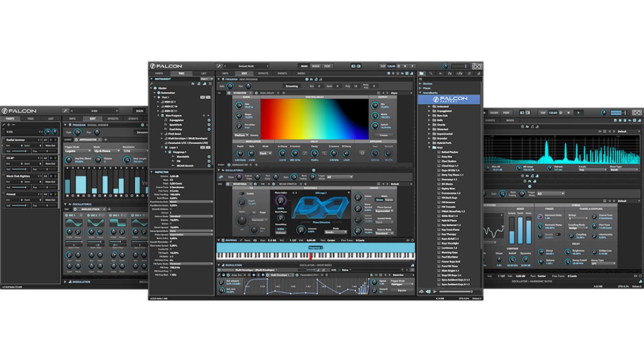Collapse the INSPECTOR panel

tap(152, 172)
